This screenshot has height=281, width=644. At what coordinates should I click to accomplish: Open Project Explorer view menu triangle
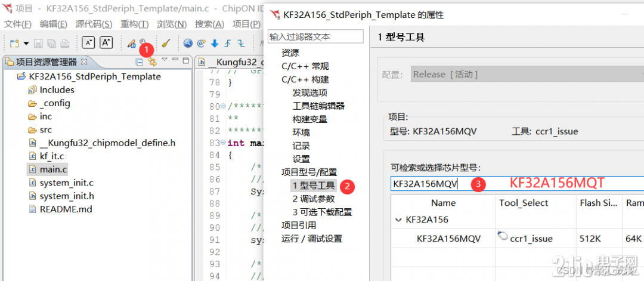pyautogui.click(x=165, y=60)
